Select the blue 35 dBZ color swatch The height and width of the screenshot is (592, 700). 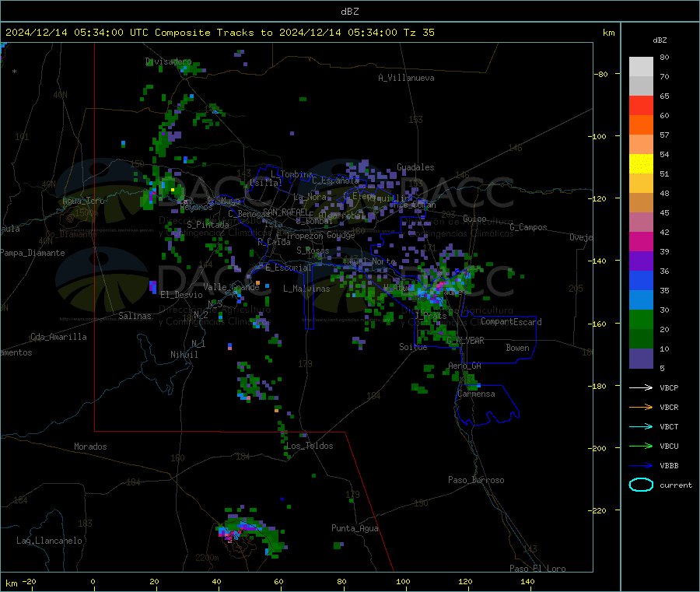[x=641, y=280]
